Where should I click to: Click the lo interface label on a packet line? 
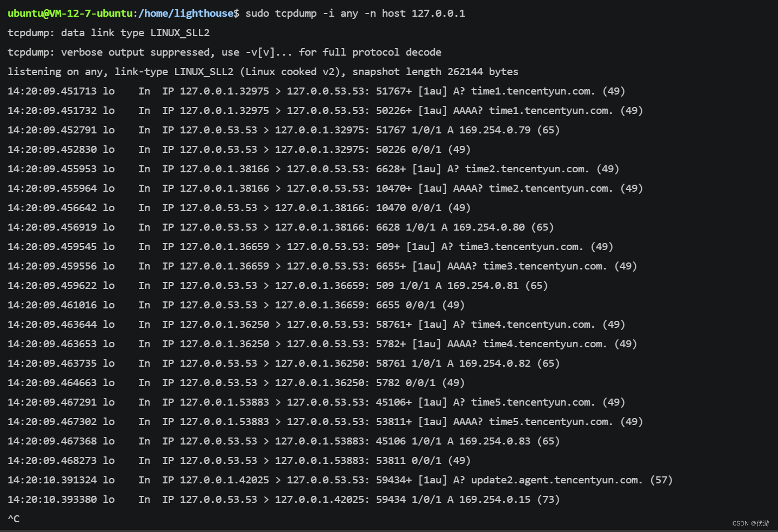(x=109, y=91)
